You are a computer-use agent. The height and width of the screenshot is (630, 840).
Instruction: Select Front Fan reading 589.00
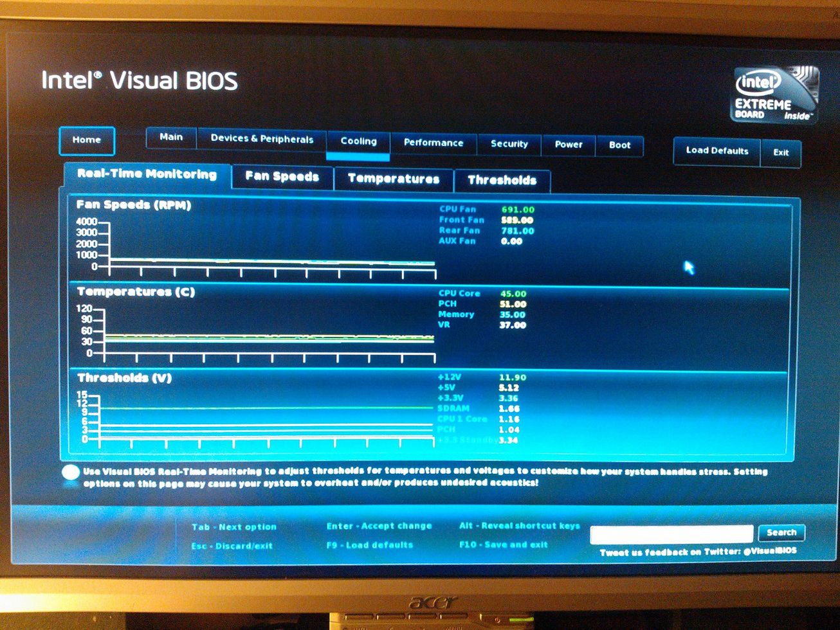pyautogui.click(x=518, y=220)
